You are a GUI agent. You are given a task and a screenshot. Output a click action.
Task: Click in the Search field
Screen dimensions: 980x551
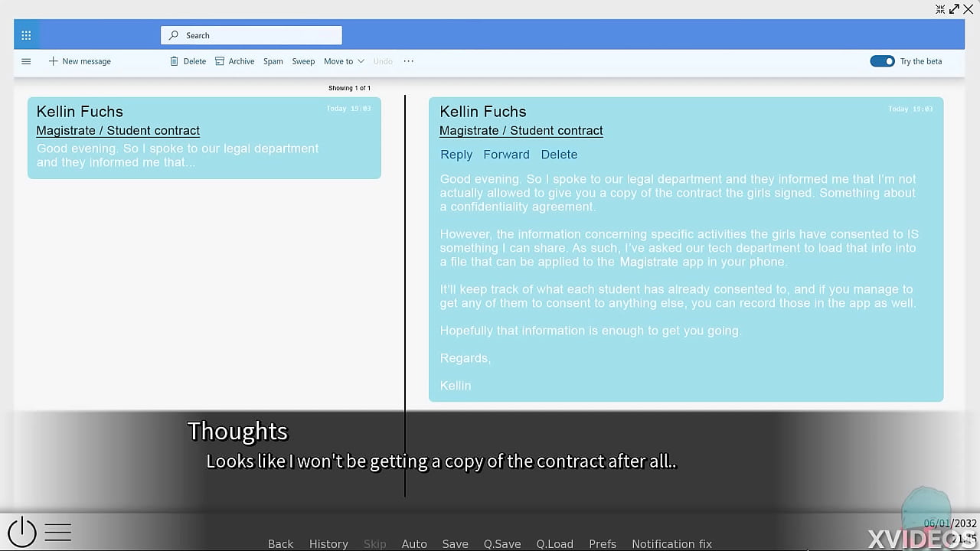click(253, 35)
